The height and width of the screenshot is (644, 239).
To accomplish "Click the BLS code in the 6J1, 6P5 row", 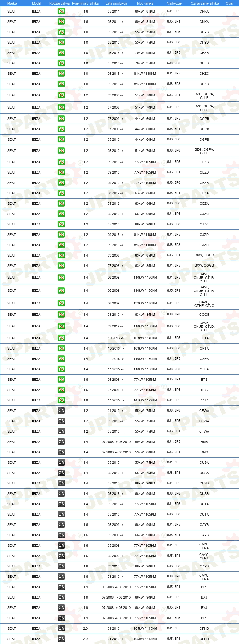I will click(204, 618).
